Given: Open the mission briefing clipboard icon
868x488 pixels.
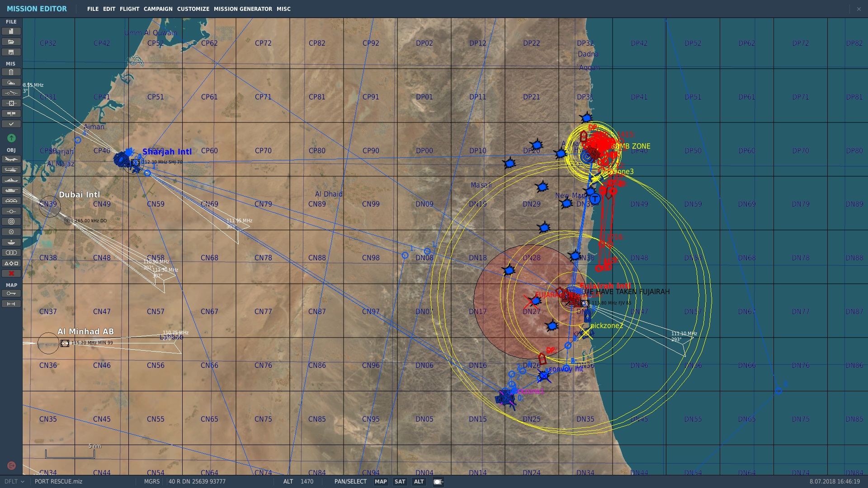Looking at the screenshot, I should pyautogui.click(x=11, y=72).
